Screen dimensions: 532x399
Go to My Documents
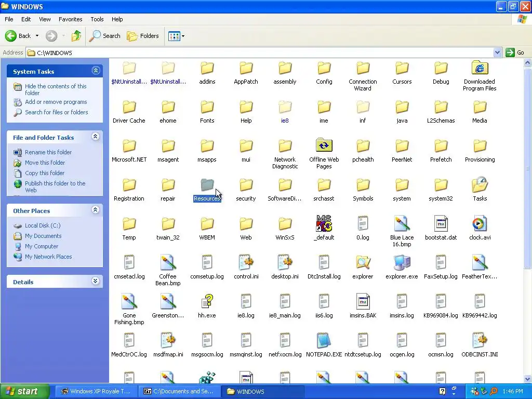tap(43, 236)
